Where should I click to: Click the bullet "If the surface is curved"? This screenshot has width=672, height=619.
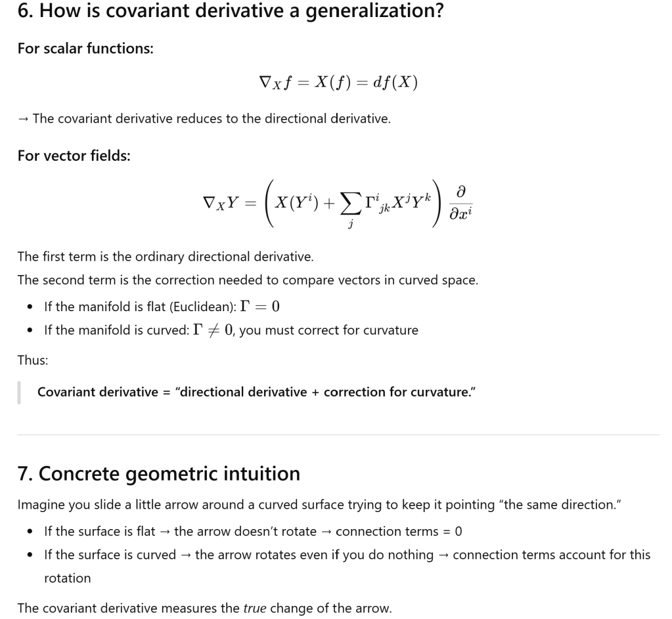click(x=347, y=555)
